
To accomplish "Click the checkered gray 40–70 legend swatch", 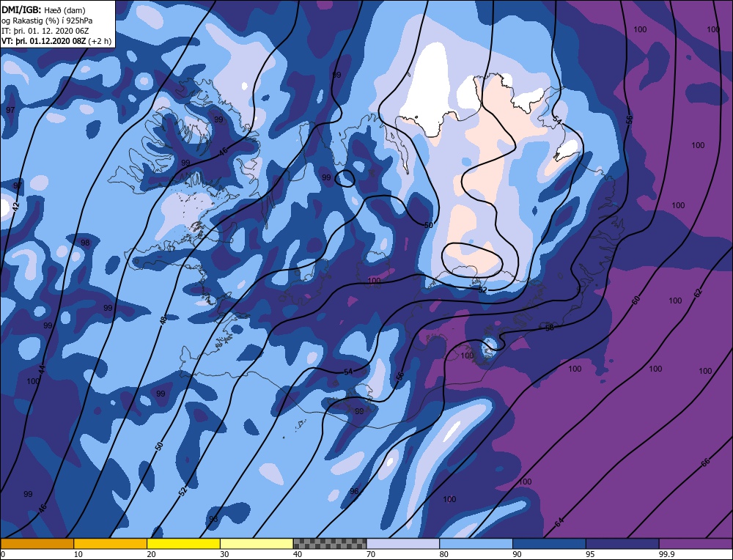I will [x=330, y=544].
